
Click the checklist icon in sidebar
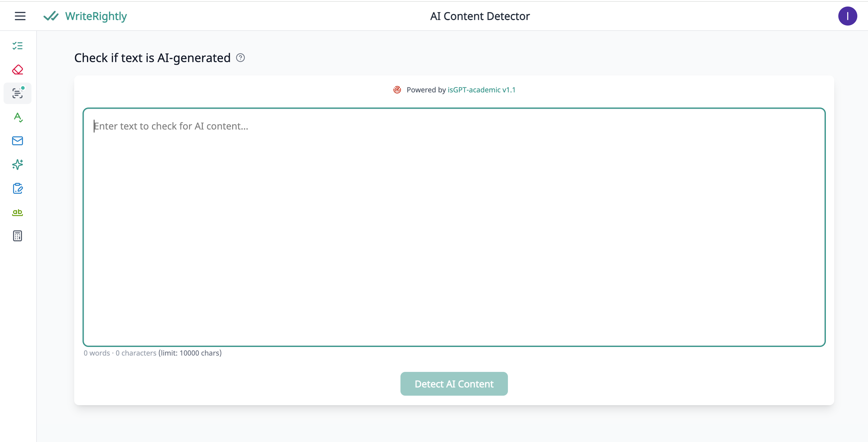point(18,46)
